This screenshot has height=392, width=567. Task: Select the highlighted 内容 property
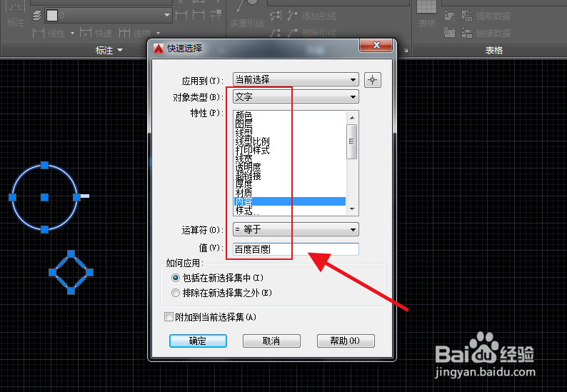click(x=290, y=201)
